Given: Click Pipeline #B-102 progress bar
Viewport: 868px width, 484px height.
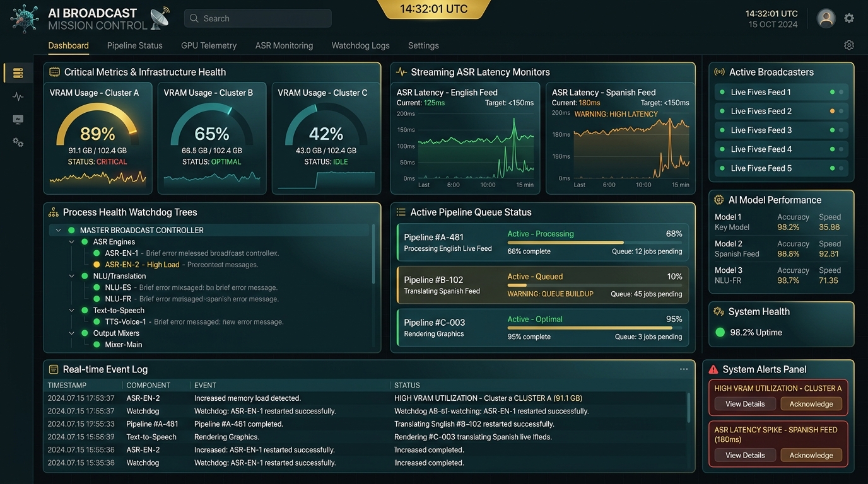Looking at the screenshot, I should 595,285.
